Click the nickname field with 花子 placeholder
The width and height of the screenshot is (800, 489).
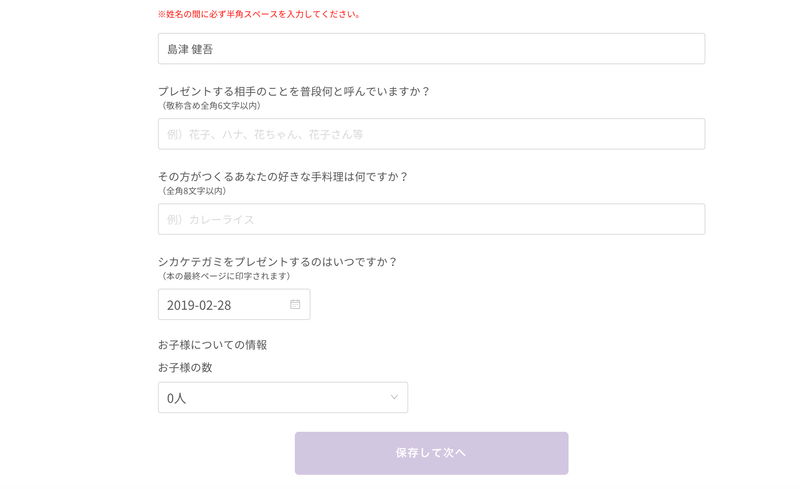tap(431, 134)
